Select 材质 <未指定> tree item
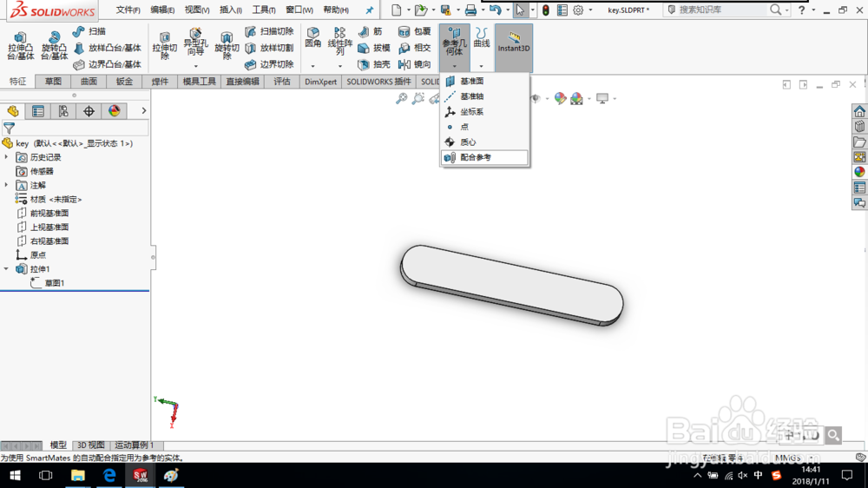The height and width of the screenshot is (488, 868). 49,200
